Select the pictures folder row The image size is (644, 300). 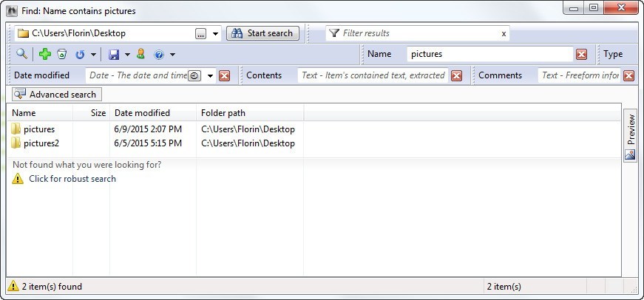(x=313, y=129)
